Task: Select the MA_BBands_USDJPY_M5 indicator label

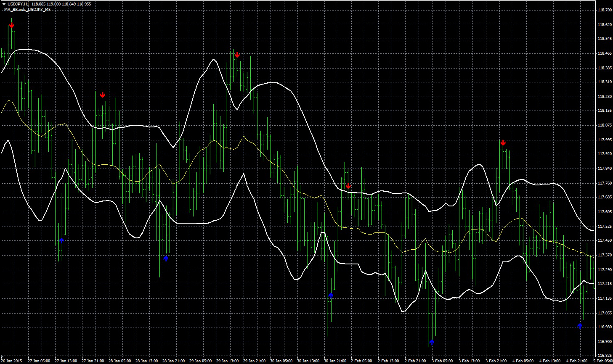Action: tap(27, 9)
